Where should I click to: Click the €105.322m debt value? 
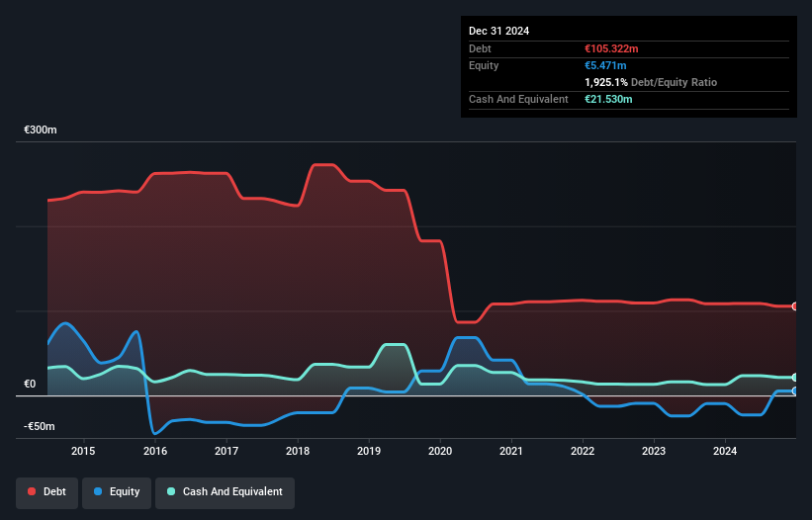611,48
